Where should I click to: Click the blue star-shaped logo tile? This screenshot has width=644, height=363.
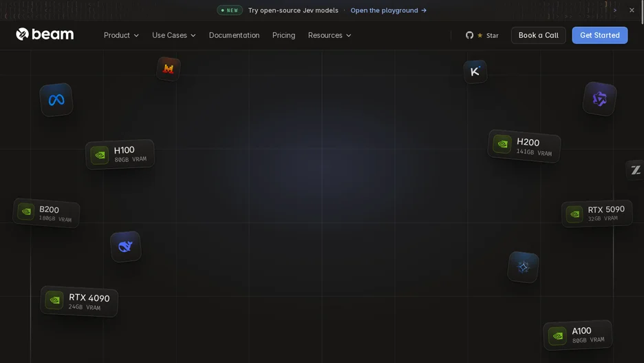(x=523, y=267)
